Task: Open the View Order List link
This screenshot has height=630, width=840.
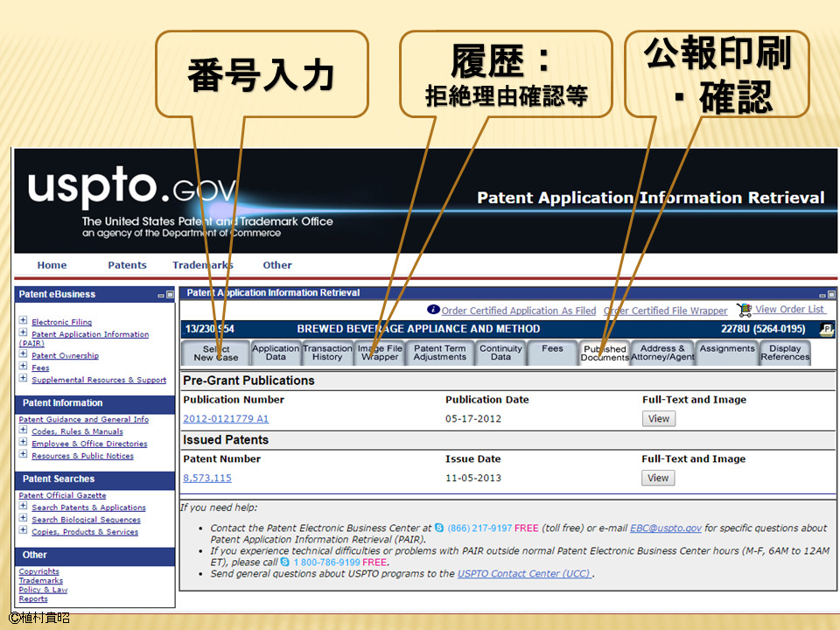Action: (x=789, y=309)
